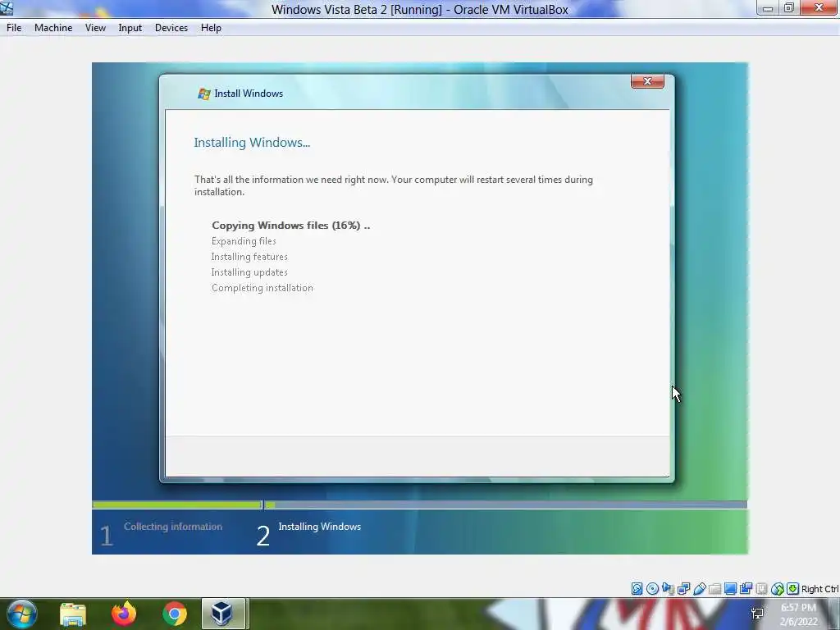Close the VirtualBox window
This screenshot has width=840, height=630.
click(819, 7)
